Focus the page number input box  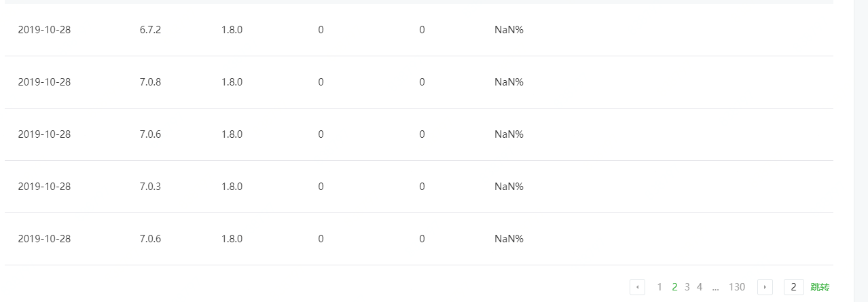click(x=793, y=287)
